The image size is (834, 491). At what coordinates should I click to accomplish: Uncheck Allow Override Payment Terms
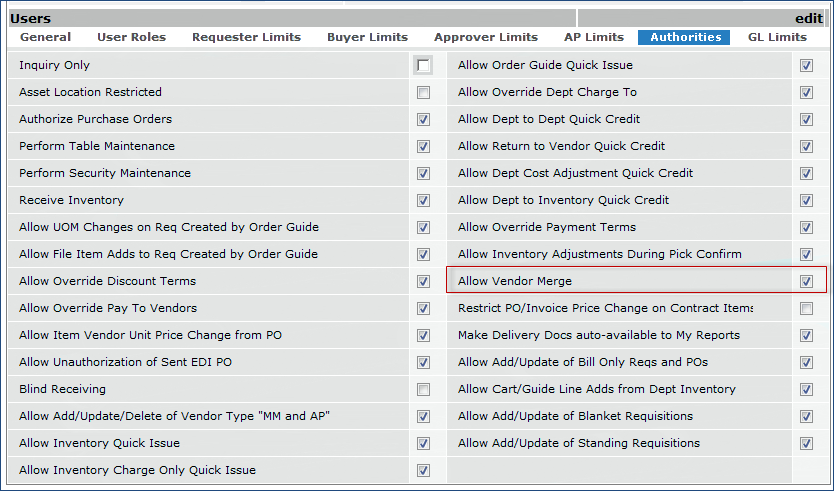tap(807, 228)
